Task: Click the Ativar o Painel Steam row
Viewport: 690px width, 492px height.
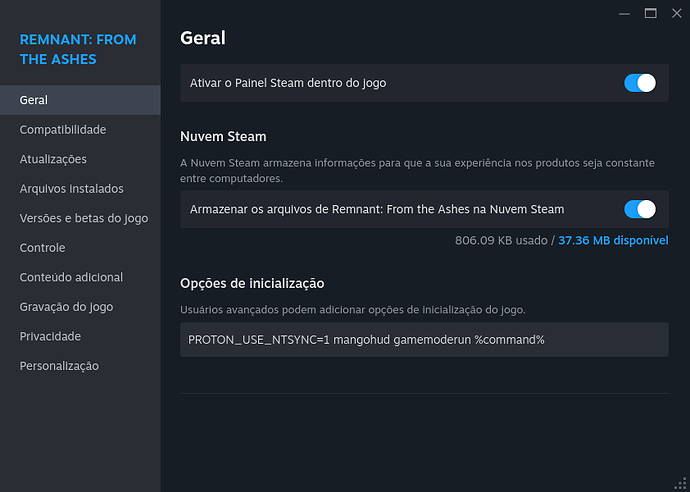Action: pos(424,83)
